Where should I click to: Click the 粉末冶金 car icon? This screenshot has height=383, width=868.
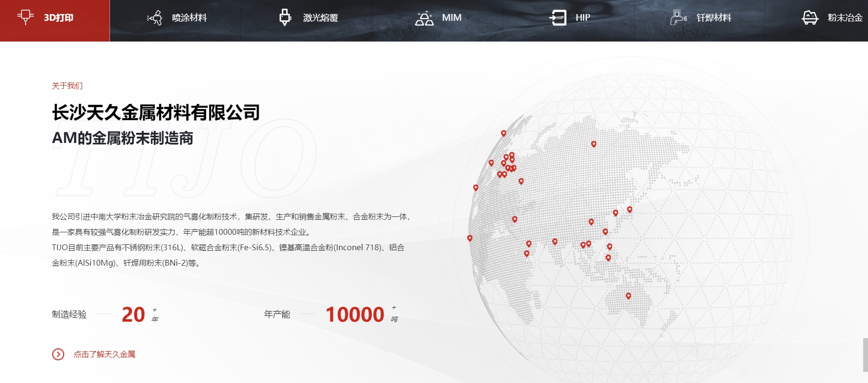click(810, 18)
